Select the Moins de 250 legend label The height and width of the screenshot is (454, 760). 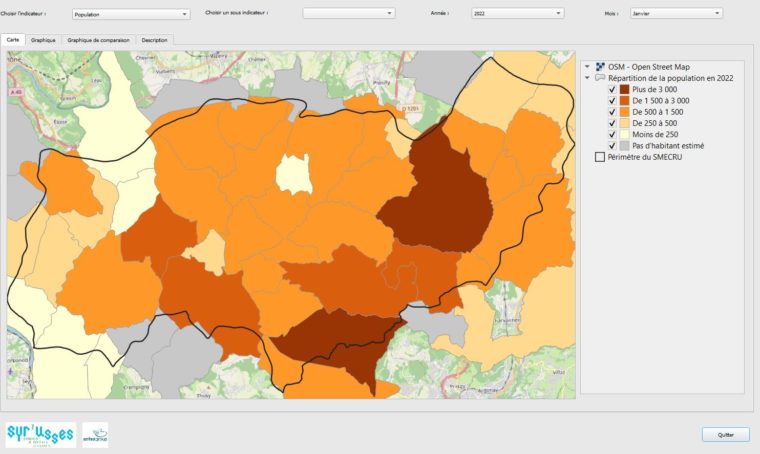point(655,134)
